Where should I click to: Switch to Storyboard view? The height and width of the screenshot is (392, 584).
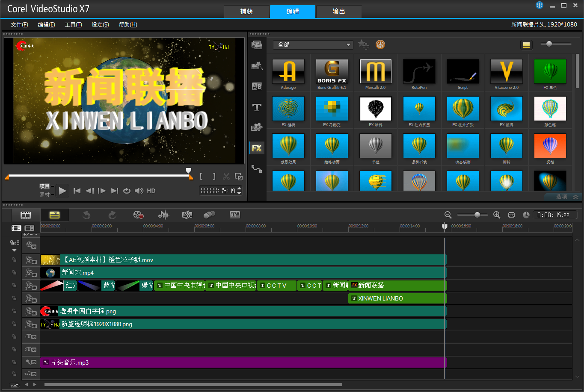pyautogui.click(x=26, y=215)
